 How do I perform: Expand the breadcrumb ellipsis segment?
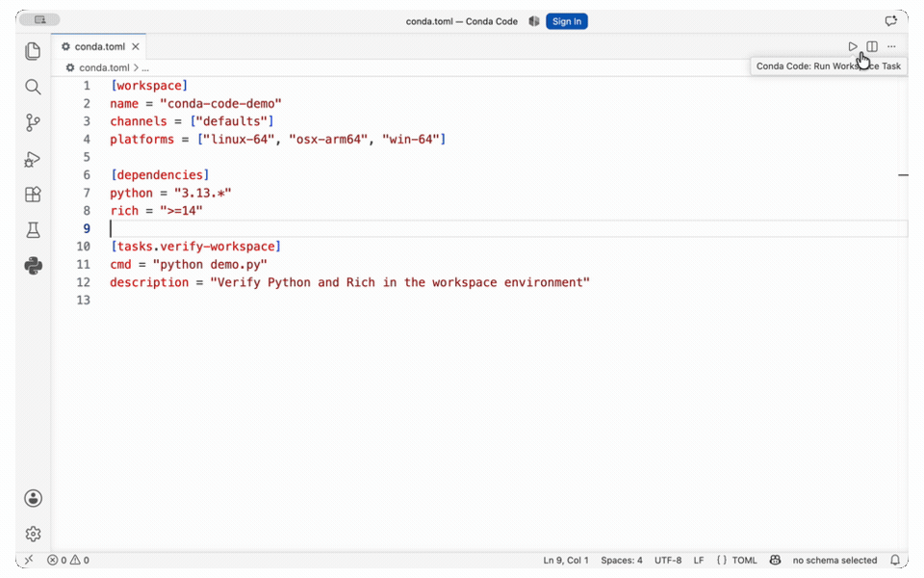[145, 67]
